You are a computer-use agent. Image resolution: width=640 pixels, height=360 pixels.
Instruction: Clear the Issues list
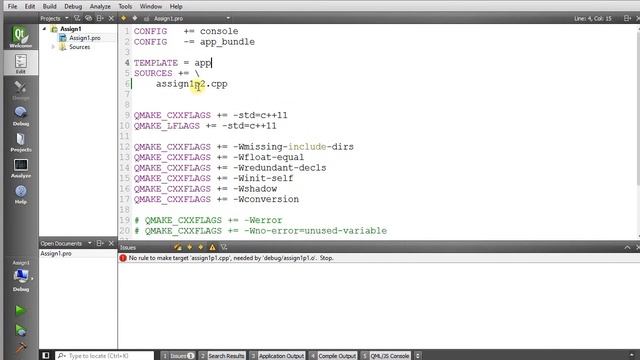click(178, 247)
